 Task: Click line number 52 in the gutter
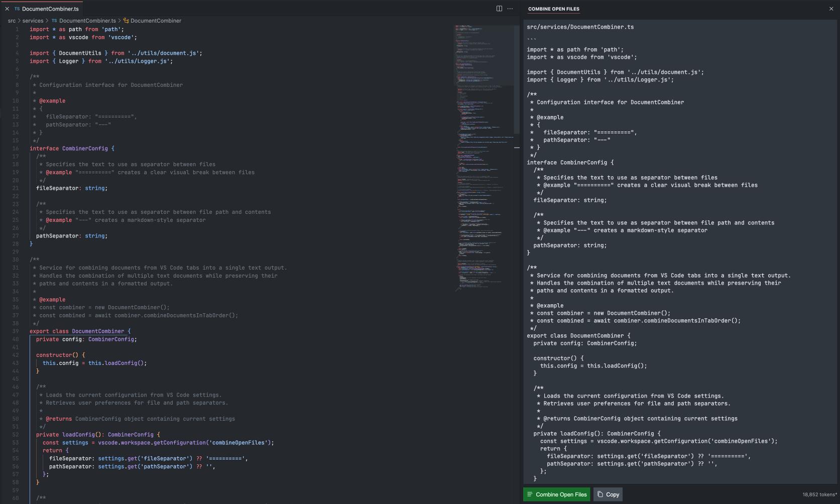coord(16,435)
